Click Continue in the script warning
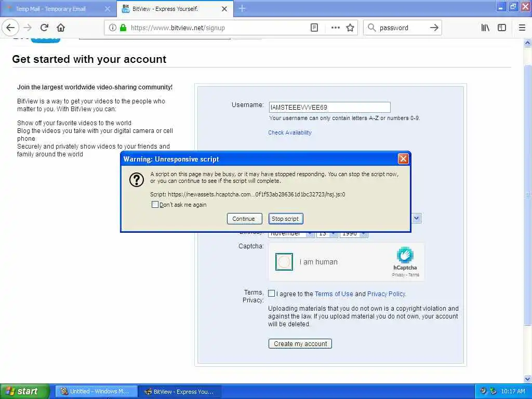This screenshot has width=532, height=399. [244, 219]
